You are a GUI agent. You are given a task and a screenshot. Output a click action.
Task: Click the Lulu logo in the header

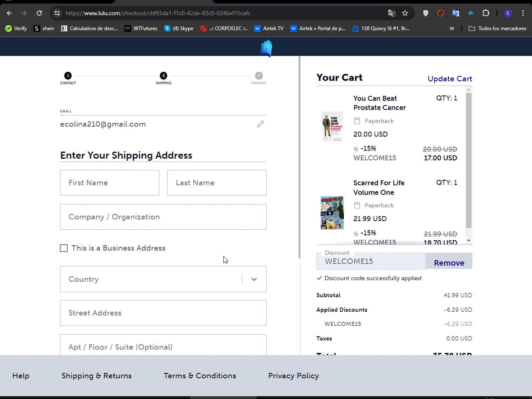coord(266,48)
